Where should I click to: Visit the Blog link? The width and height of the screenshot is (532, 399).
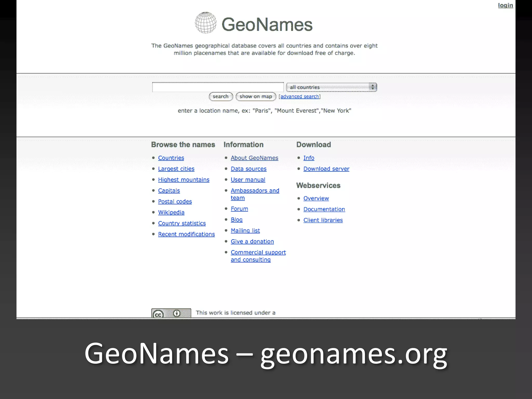pos(236,220)
